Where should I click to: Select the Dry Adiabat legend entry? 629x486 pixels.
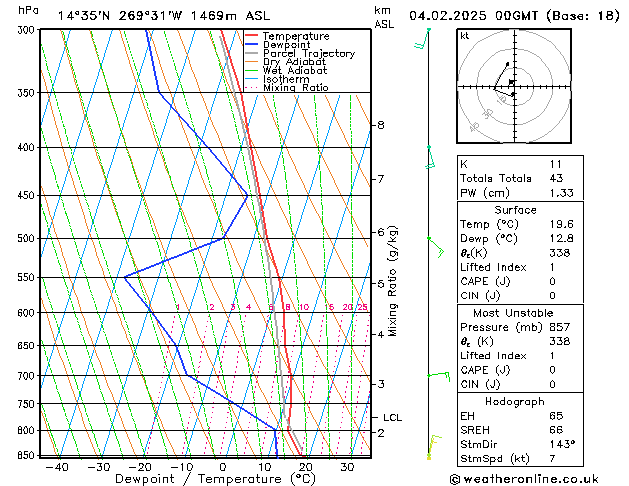(x=286, y=62)
